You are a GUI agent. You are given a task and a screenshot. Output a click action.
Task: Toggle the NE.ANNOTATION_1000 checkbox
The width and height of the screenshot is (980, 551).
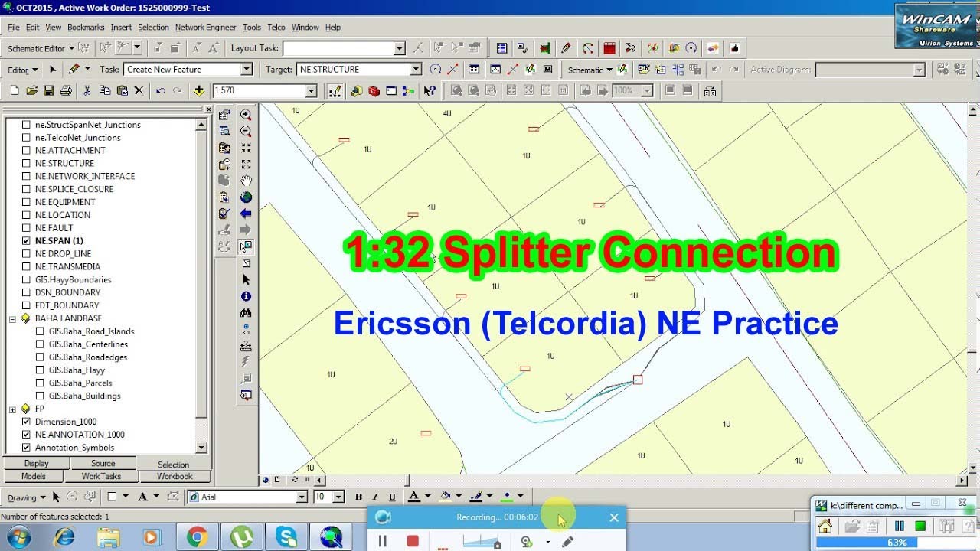[x=27, y=435]
